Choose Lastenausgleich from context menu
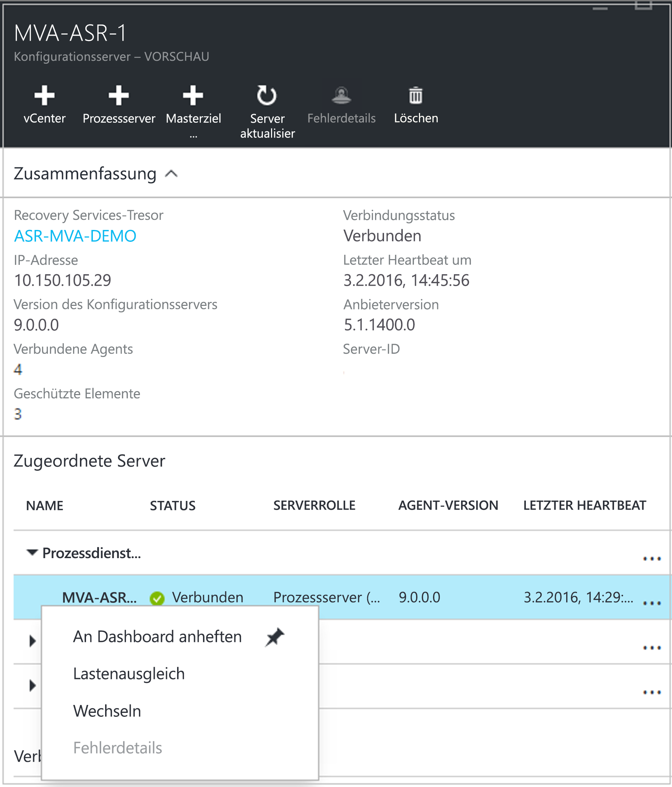Viewport: 672px width, 787px height. click(129, 674)
